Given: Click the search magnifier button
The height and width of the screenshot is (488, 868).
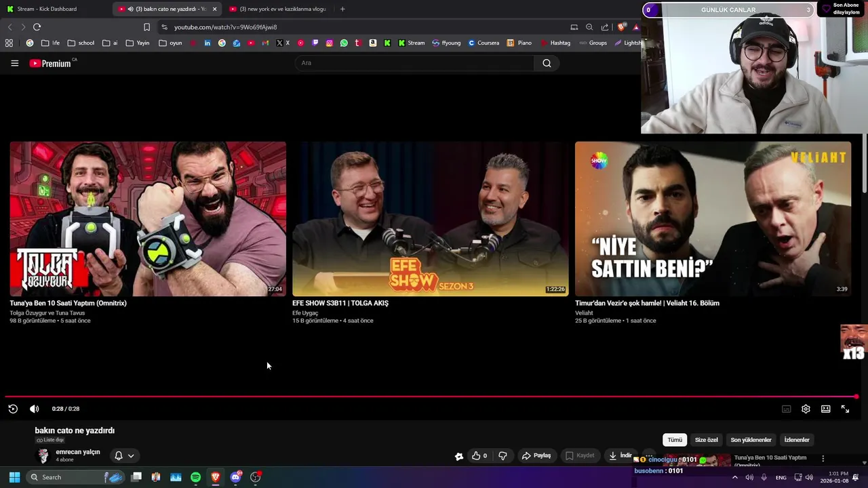Looking at the screenshot, I should pos(547,63).
